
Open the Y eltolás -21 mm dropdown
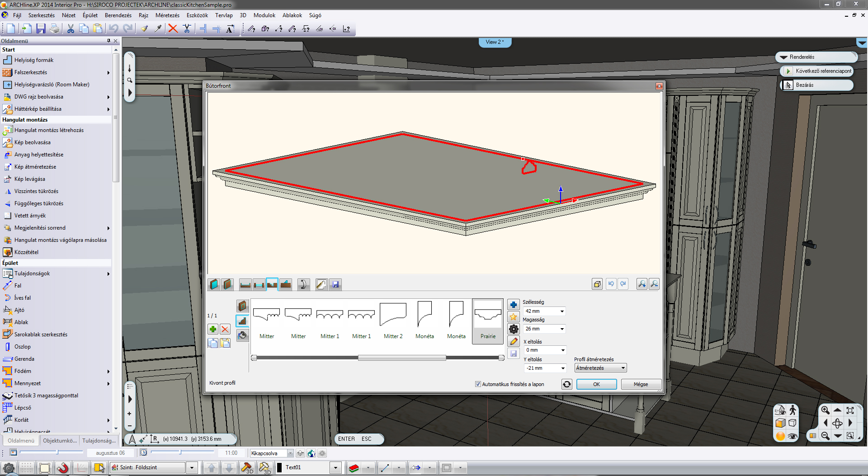click(x=563, y=368)
